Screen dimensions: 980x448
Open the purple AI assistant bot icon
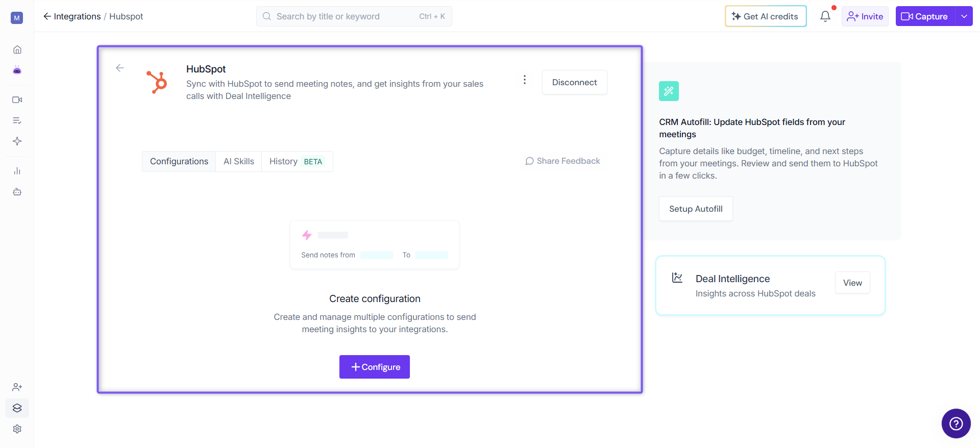pos(17,70)
